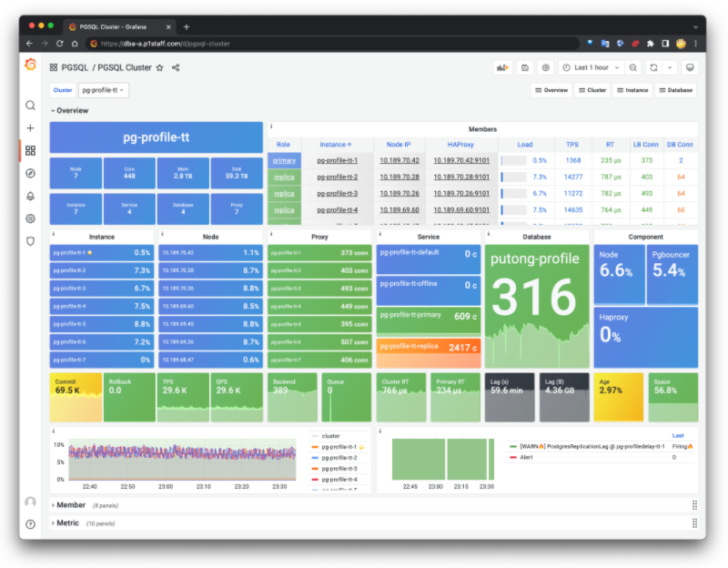The height and width of the screenshot is (568, 728).
Task: Open the Instance dashboard link tab
Action: (x=632, y=90)
